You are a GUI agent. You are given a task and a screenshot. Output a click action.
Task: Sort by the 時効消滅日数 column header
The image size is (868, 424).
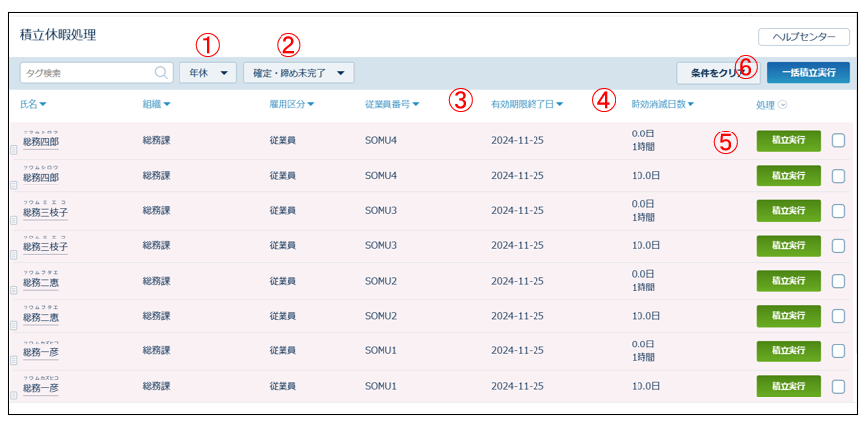pos(663,104)
